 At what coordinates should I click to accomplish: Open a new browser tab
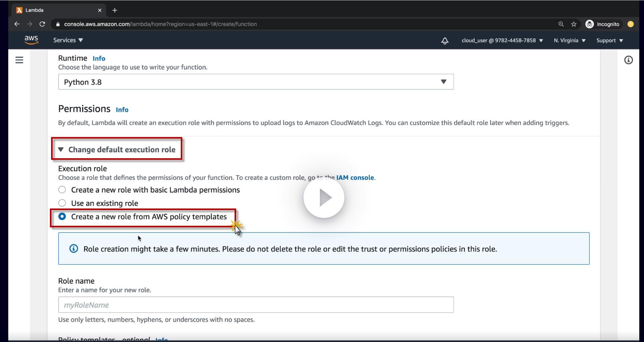[115, 10]
